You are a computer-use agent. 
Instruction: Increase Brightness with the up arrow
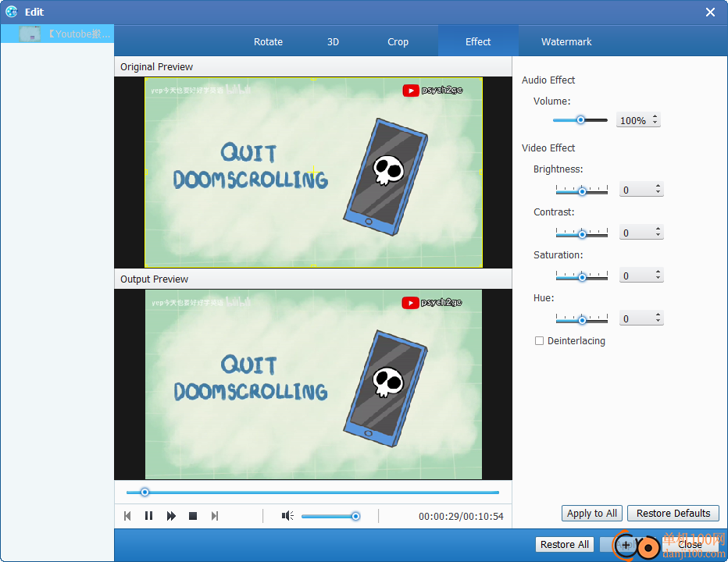[658, 186]
